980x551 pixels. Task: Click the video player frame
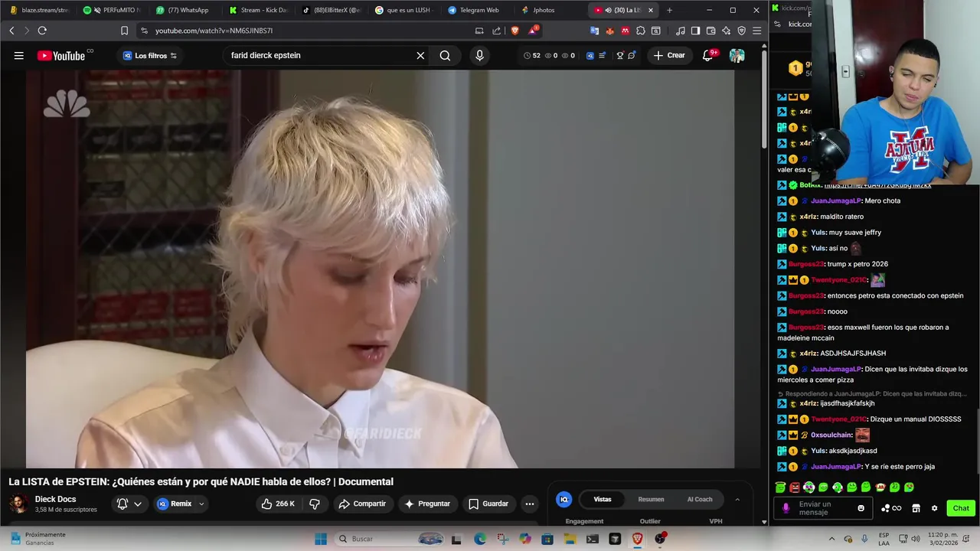[x=380, y=269]
